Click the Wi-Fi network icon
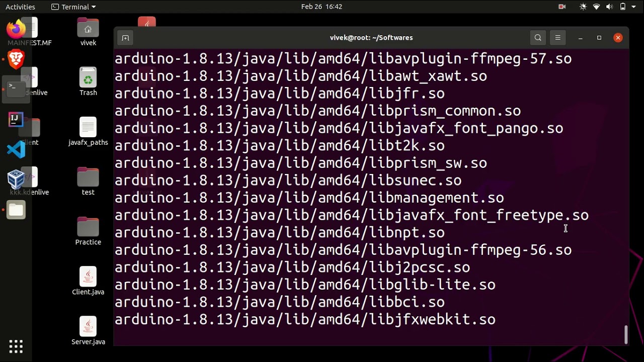 tap(597, 7)
